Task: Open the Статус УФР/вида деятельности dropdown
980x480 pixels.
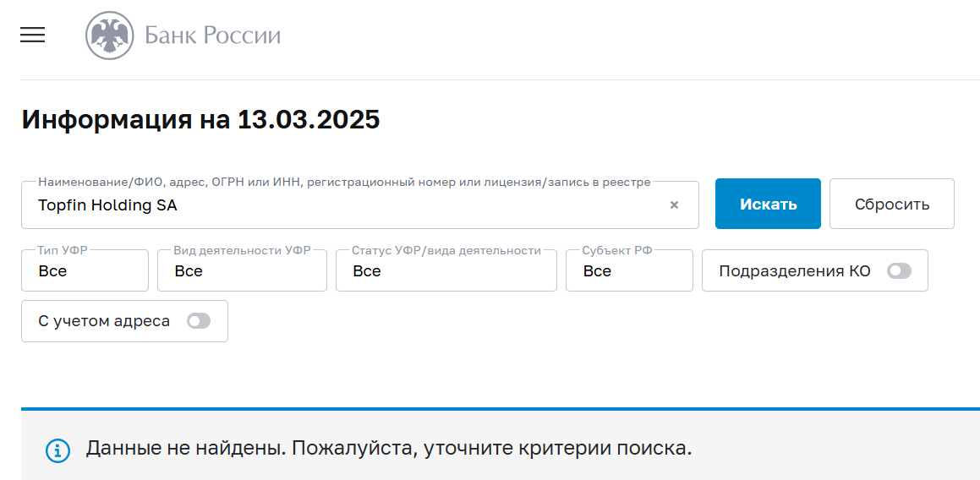Action: coord(446,270)
